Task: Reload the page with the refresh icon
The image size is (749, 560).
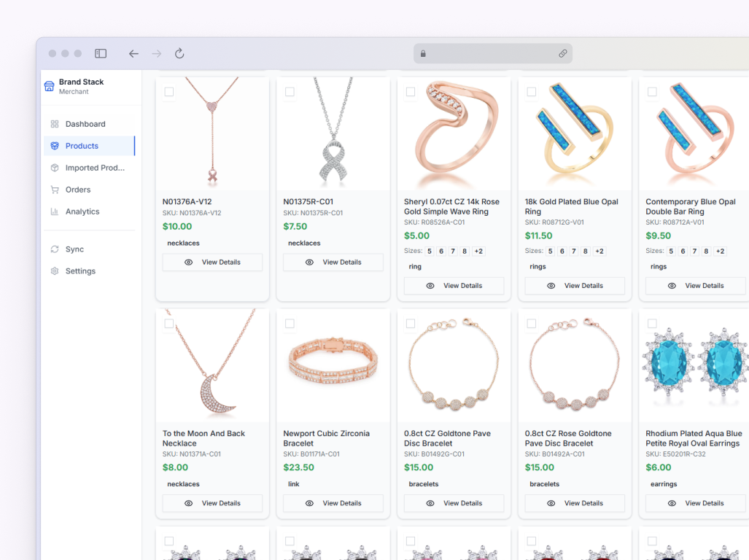Action: [179, 53]
